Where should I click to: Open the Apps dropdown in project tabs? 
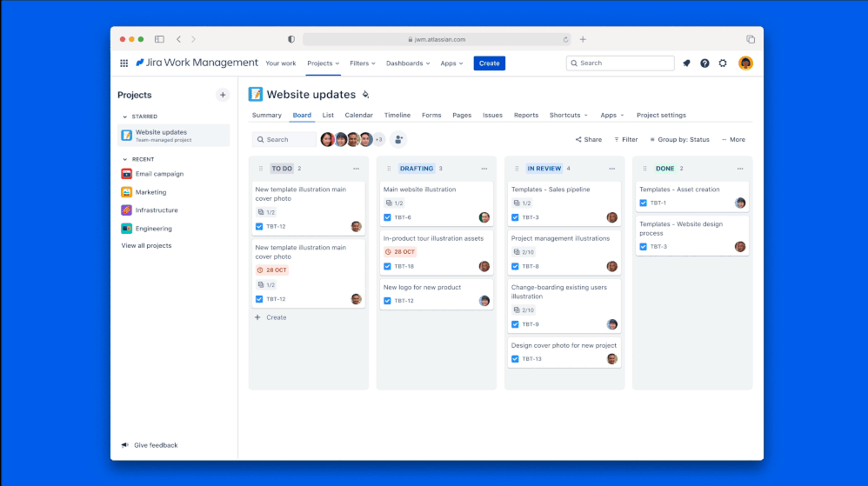(612, 115)
